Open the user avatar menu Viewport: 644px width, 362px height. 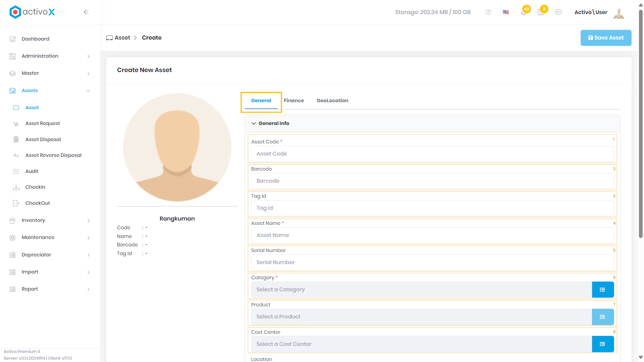coord(619,13)
